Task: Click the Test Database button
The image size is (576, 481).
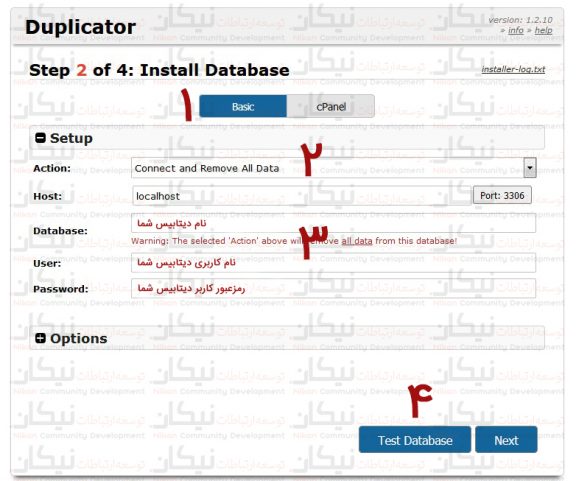Action: pyautogui.click(x=415, y=440)
